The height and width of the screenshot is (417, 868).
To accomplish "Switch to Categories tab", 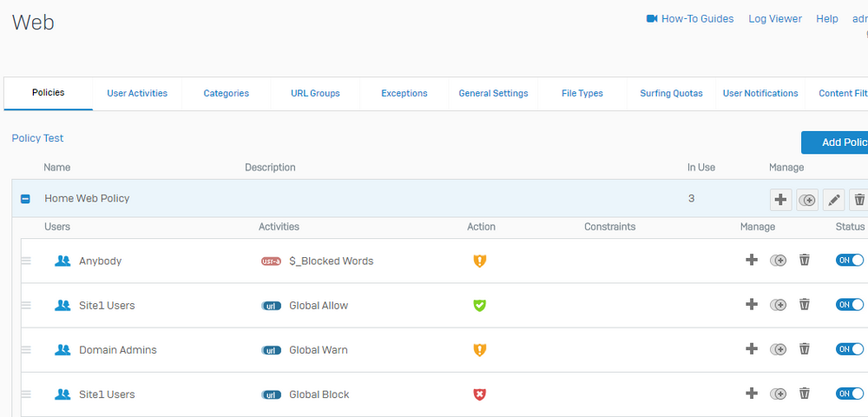I will [x=227, y=93].
